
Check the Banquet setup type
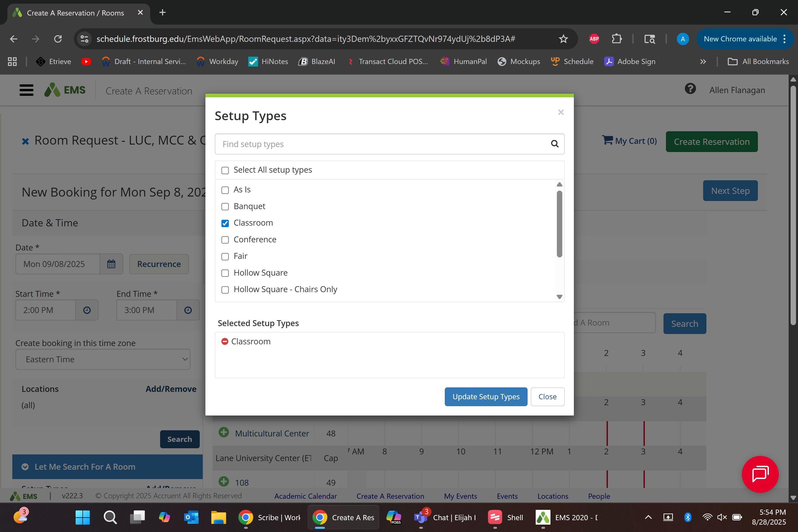tap(225, 207)
